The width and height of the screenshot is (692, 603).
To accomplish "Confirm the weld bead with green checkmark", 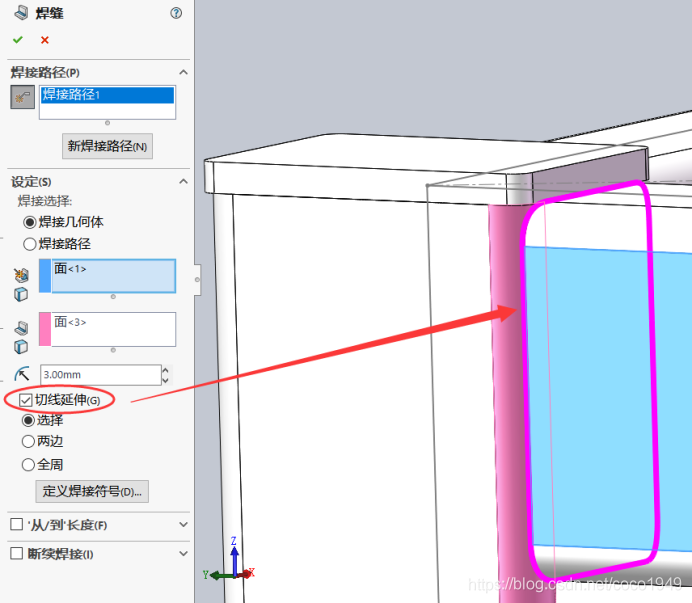I will [x=18, y=40].
